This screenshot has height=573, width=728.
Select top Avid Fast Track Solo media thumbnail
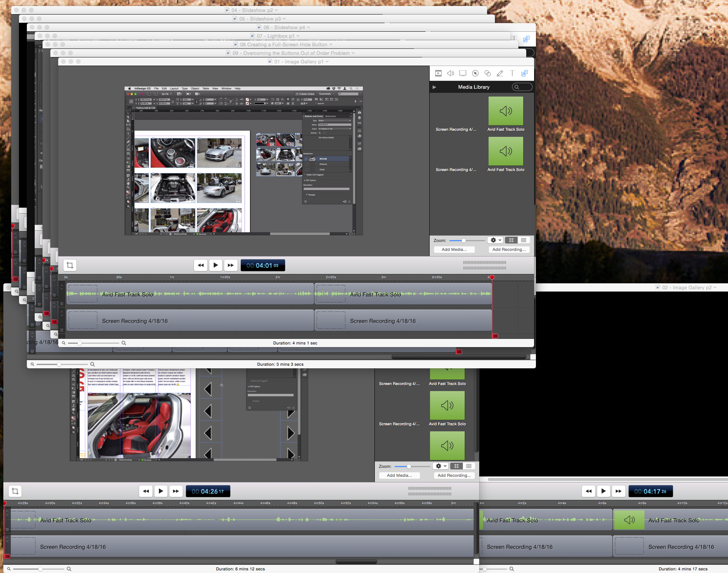[506, 111]
